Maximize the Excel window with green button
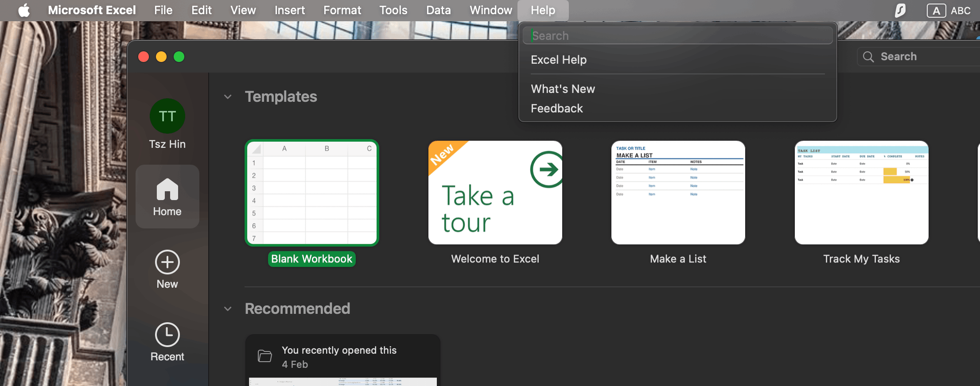The width and height of the screenshot is (980, 386). 179,57
